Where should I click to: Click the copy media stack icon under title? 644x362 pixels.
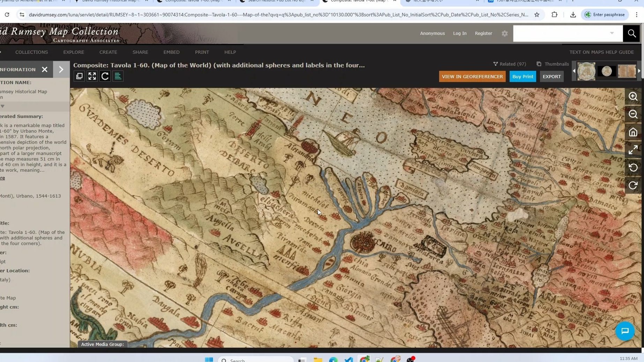(79, 76)
